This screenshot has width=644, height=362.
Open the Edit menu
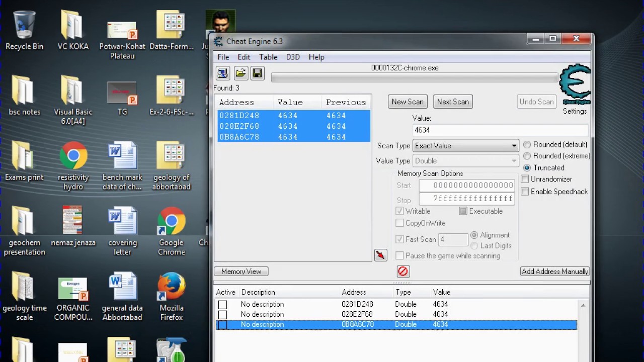[x=244, y=57]
